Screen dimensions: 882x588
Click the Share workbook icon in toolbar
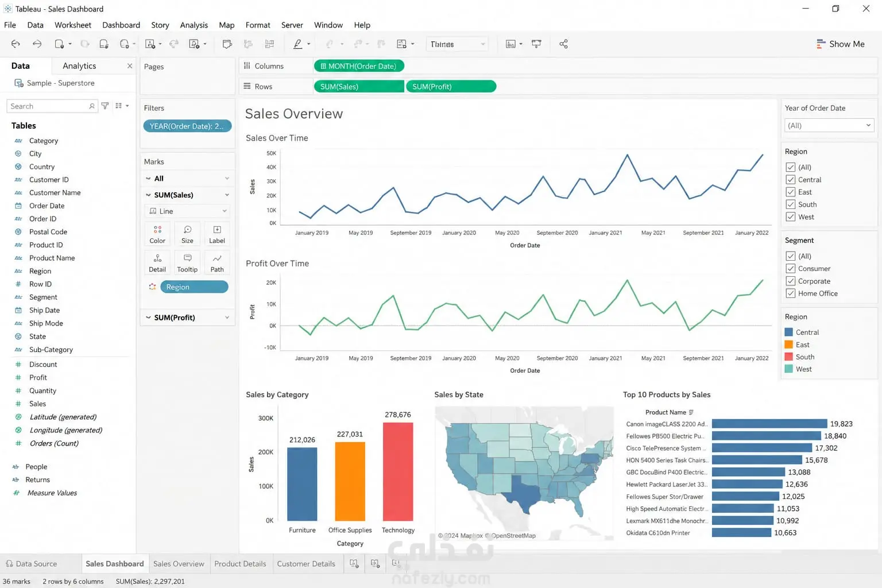pos(563,44)
